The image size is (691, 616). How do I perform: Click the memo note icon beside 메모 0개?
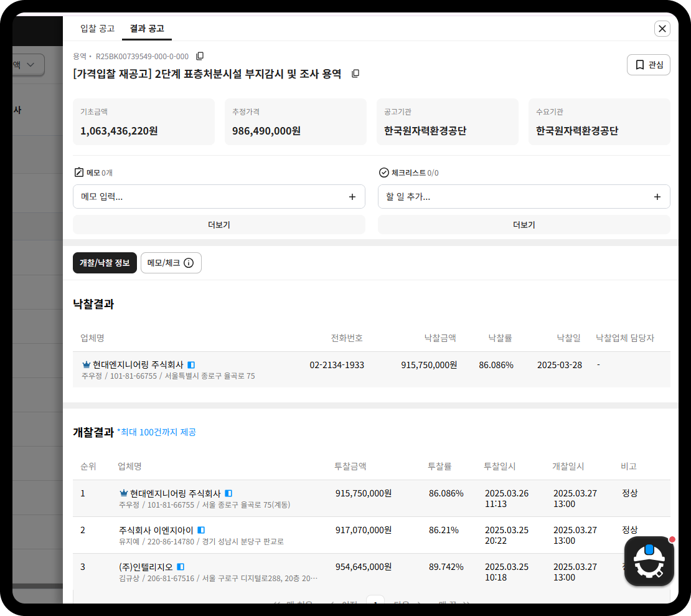(x=79, y=173)
